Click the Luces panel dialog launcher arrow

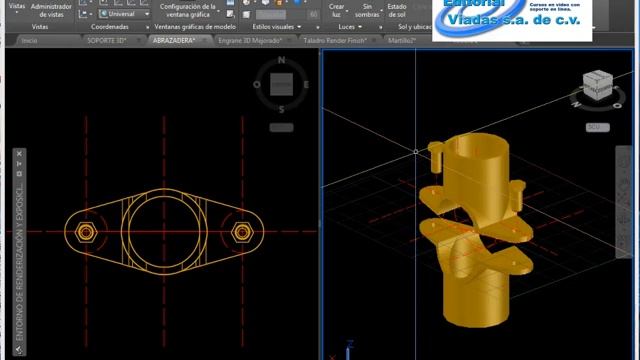380,27
